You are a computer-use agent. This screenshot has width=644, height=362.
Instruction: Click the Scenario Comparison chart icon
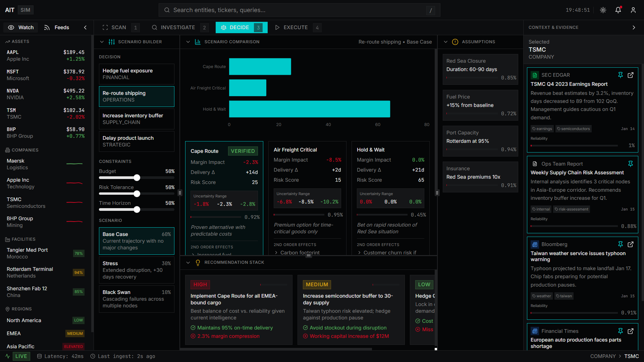pos(198,42)
